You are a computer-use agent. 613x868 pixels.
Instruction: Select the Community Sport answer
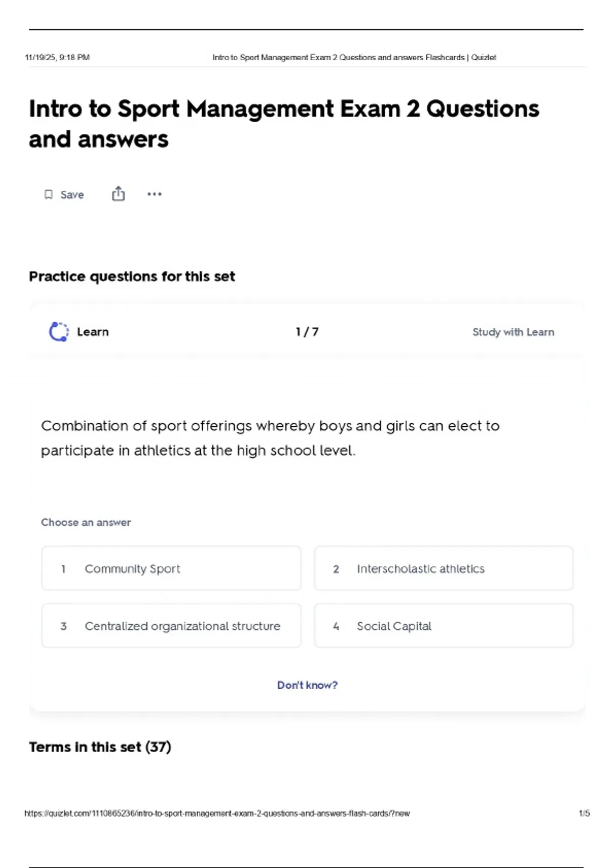[171, 568]
